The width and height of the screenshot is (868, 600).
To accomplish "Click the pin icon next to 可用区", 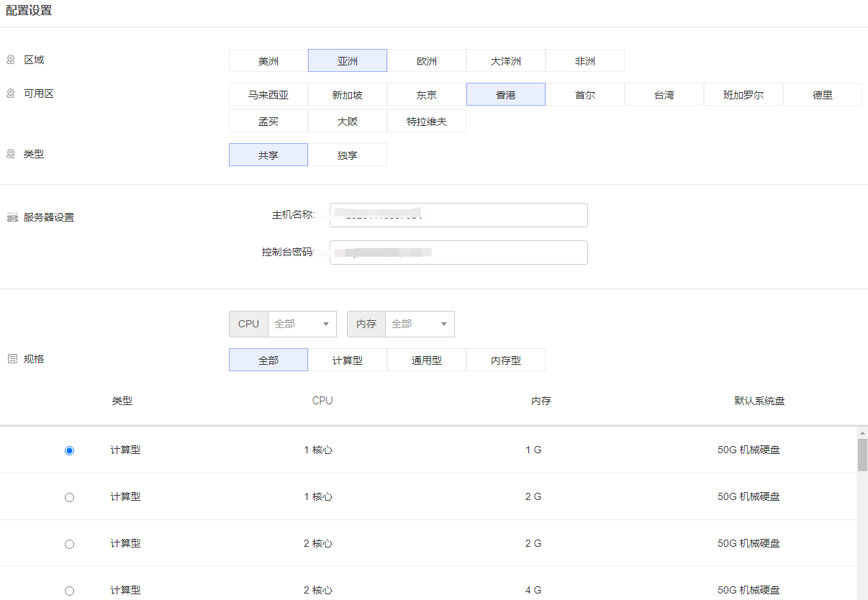I will click(x=11, y=94).
